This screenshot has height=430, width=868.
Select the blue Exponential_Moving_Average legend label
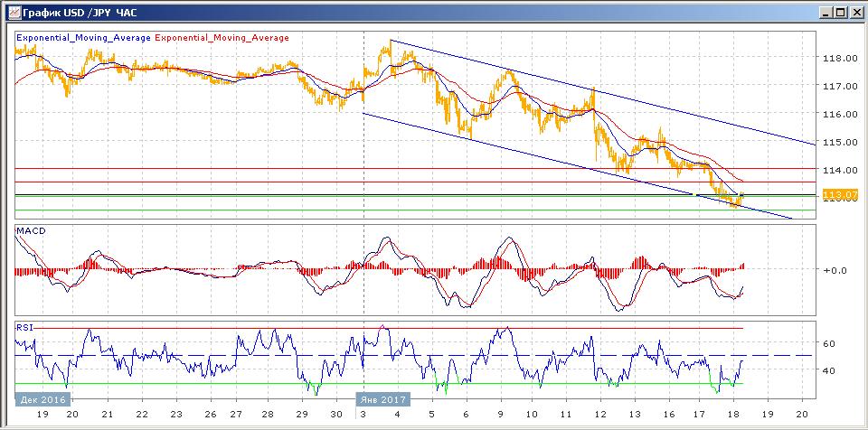pyautogui.click(x=84, y=38)
